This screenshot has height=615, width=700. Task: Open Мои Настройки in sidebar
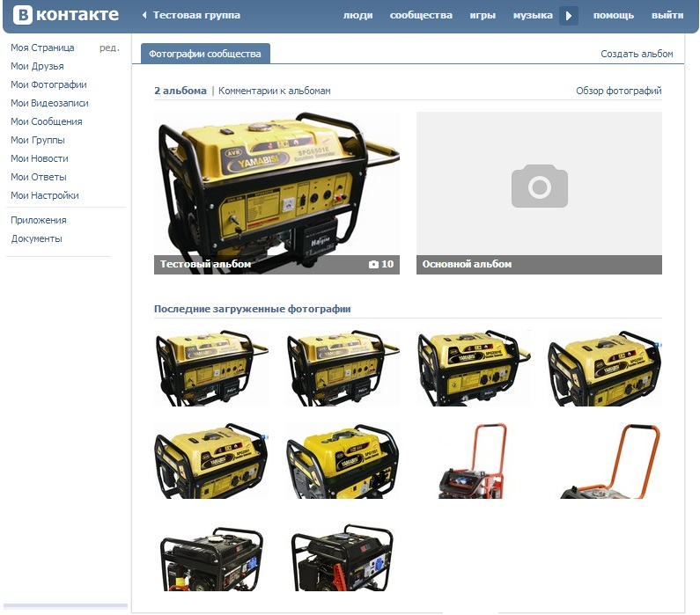click(45, 195)
